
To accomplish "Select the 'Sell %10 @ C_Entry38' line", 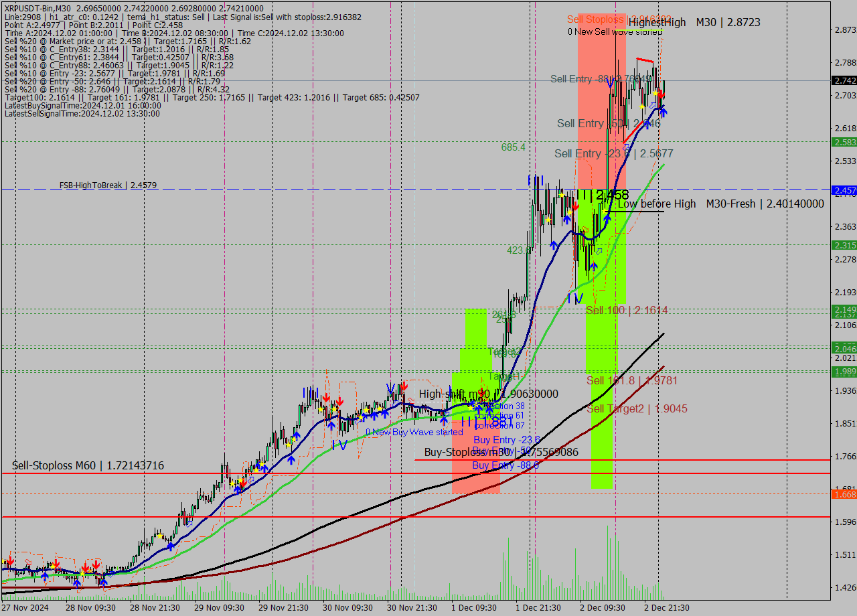I will pos(116,49).
